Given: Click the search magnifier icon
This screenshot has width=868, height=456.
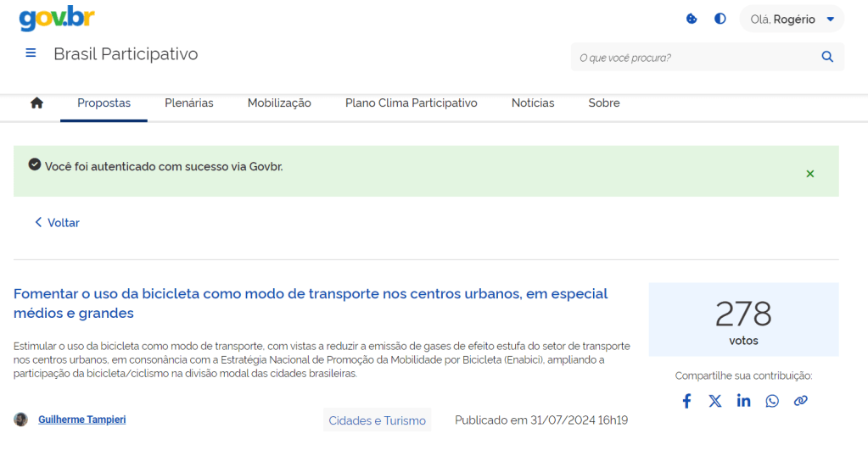Looking at the screenshot, I should pyautogui.click(x=827, y=58).
